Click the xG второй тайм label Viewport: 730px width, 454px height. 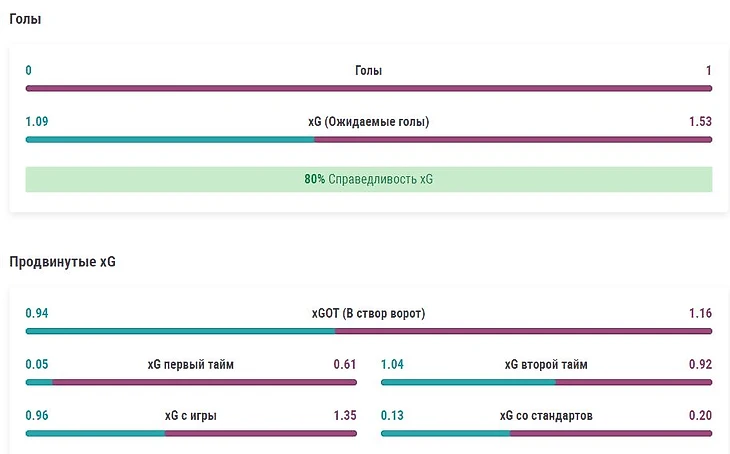tap(546, 364)
